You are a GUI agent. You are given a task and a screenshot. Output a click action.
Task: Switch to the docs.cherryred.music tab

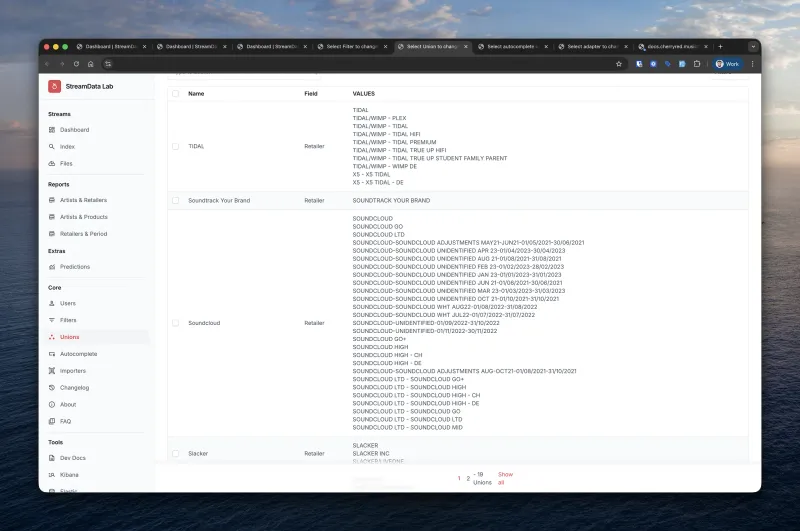pos(673,46)
